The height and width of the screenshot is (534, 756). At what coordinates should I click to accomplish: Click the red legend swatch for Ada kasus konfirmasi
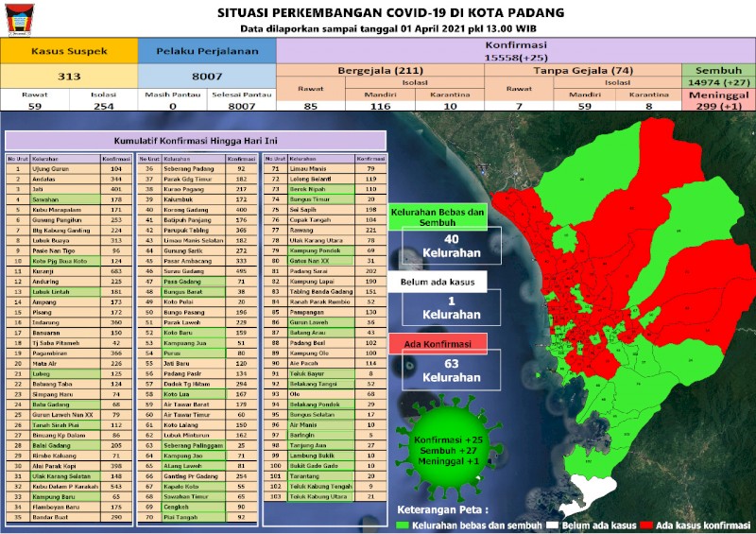point(646,525)
